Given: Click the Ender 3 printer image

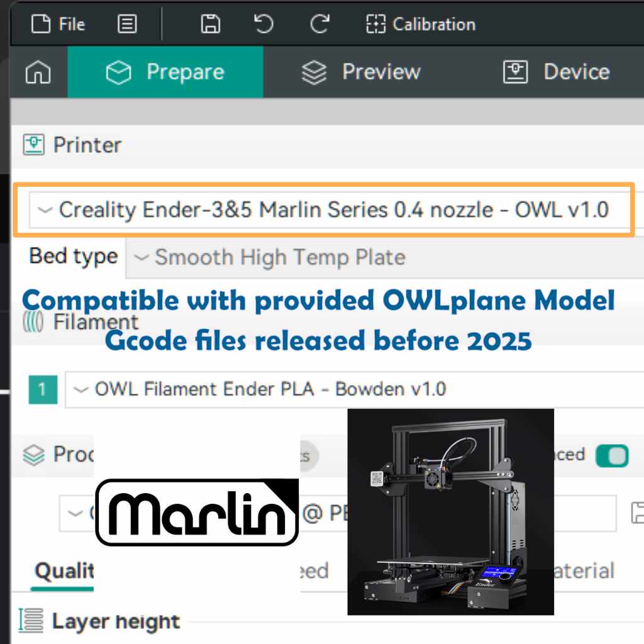Looking at the screenshot, I should 450,511.
